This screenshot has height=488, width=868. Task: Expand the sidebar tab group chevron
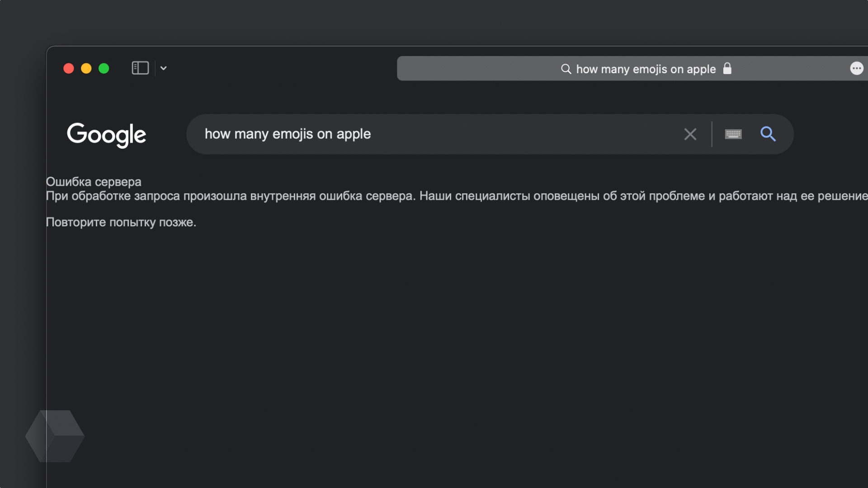click(164, 68)
